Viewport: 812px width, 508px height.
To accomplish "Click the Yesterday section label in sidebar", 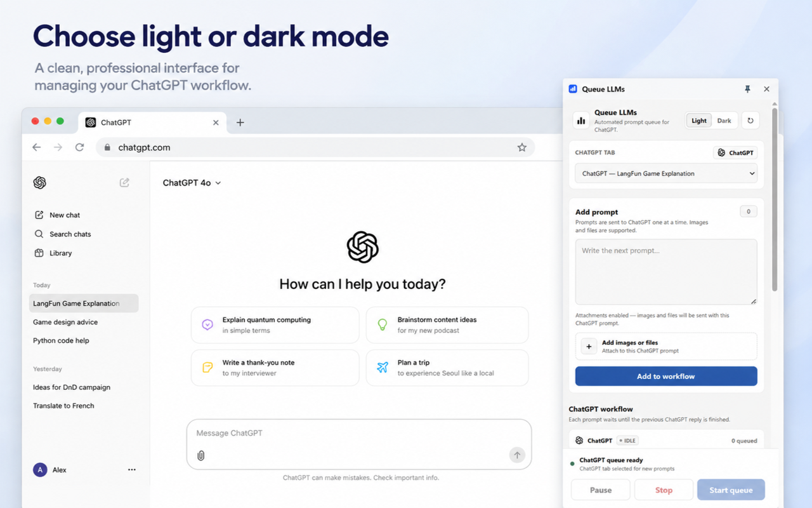I will coord(48,369).
